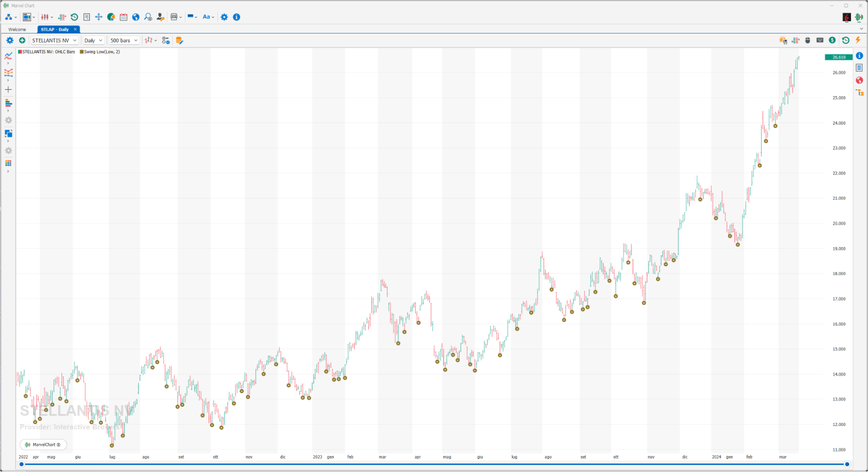Click the keyboard icon in chart toolbar
This screenshot has height=472, width=868.
(x=820, y=40)
